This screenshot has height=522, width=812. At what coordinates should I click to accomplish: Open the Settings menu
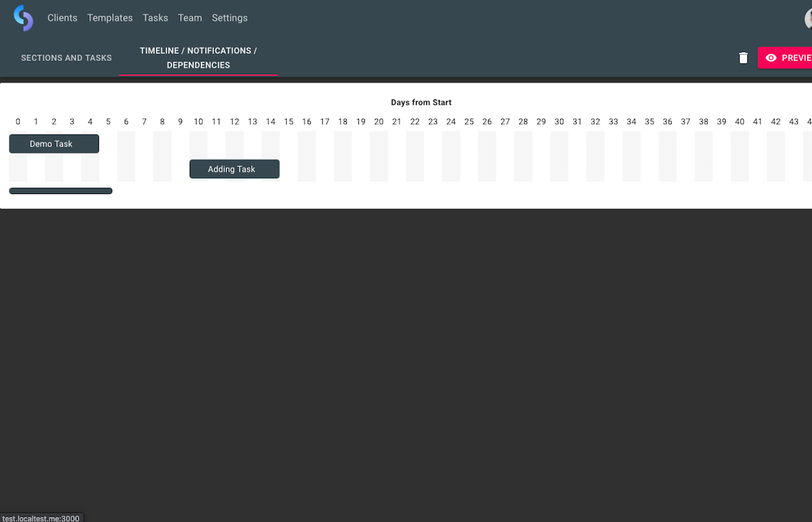[x=230, y=18]
